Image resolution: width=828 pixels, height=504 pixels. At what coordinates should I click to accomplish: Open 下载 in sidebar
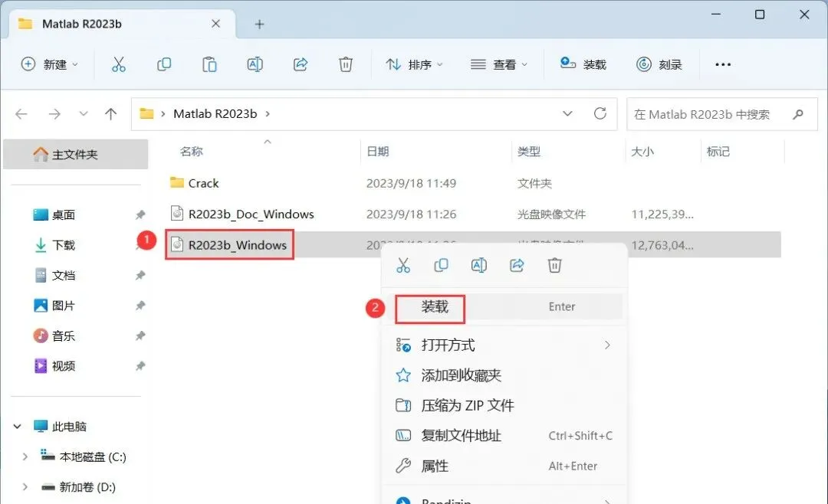64,245
